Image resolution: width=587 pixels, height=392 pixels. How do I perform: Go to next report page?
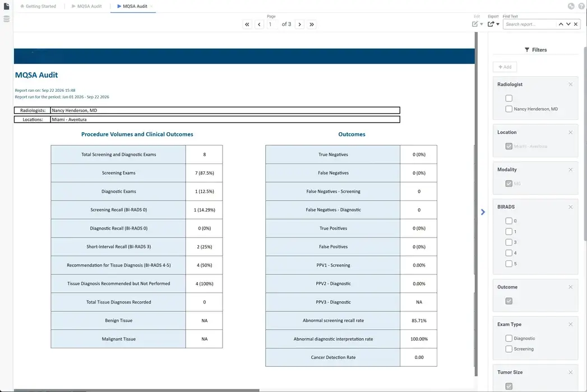tap(299, 24)
